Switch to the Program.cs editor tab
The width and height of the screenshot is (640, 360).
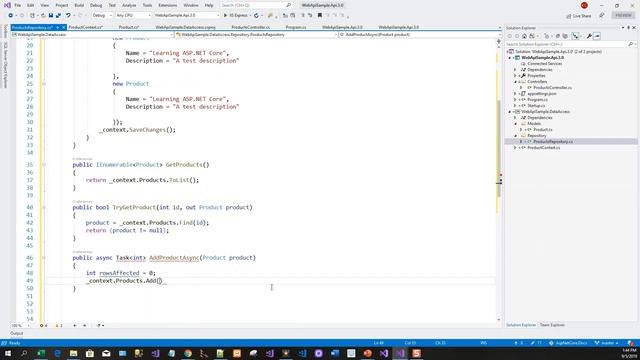click(296, 27)
